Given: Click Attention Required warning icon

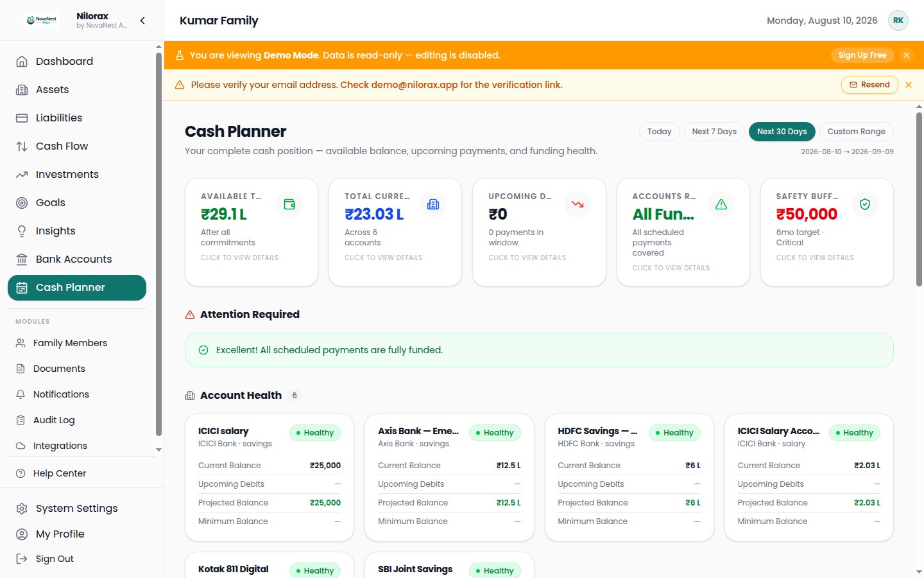Looking at the screenshot, I should (x=190, y=315).
